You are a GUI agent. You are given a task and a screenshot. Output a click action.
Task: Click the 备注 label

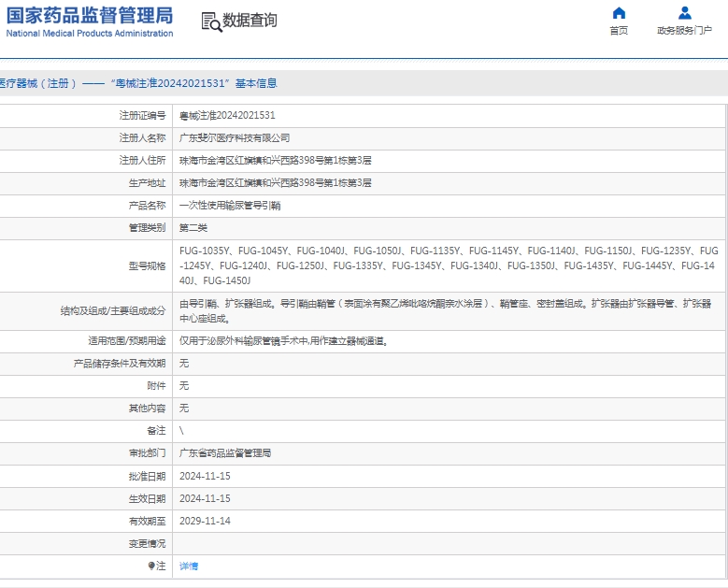(156, 431)
